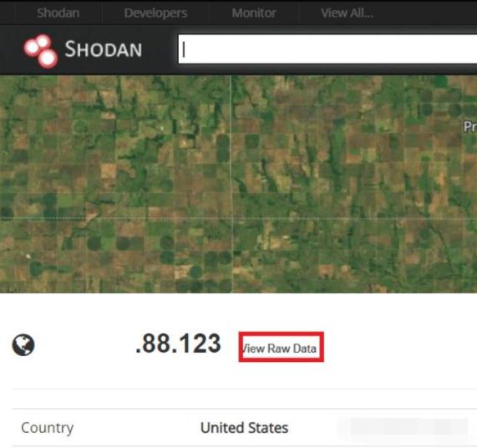Click the vertical road line on the map

tap(231, 184)
